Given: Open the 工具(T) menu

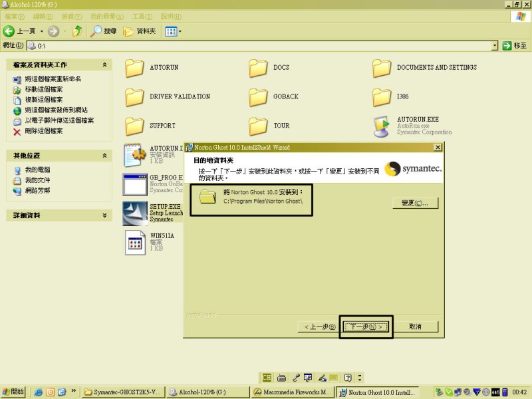Looking at the screenshot, I should 142,16.
